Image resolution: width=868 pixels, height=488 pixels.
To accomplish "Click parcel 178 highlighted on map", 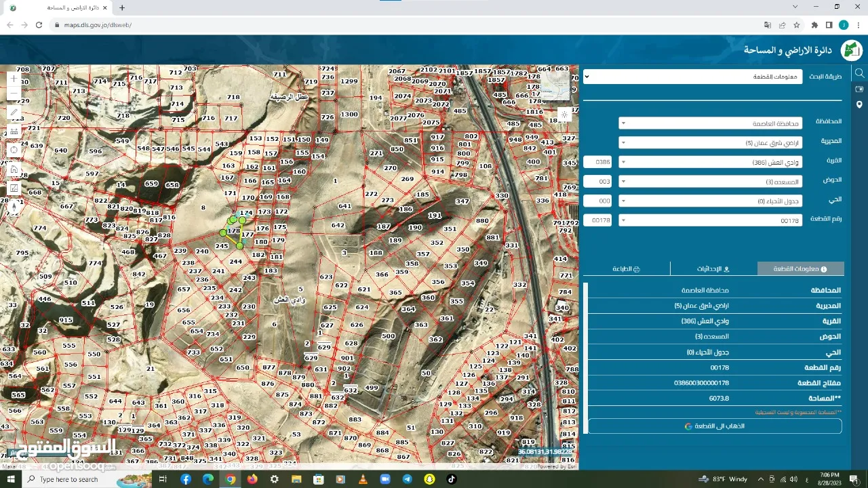I will click(x=234, y=231).
